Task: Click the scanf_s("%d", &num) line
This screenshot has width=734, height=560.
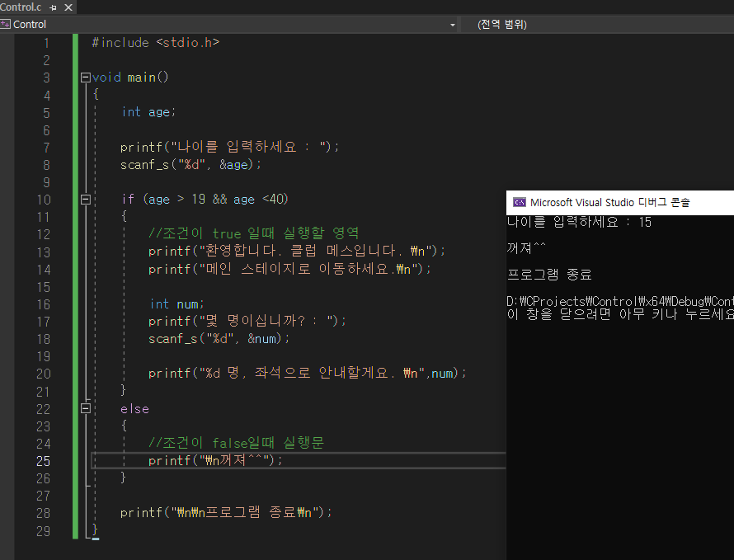Action: (219, 338)
